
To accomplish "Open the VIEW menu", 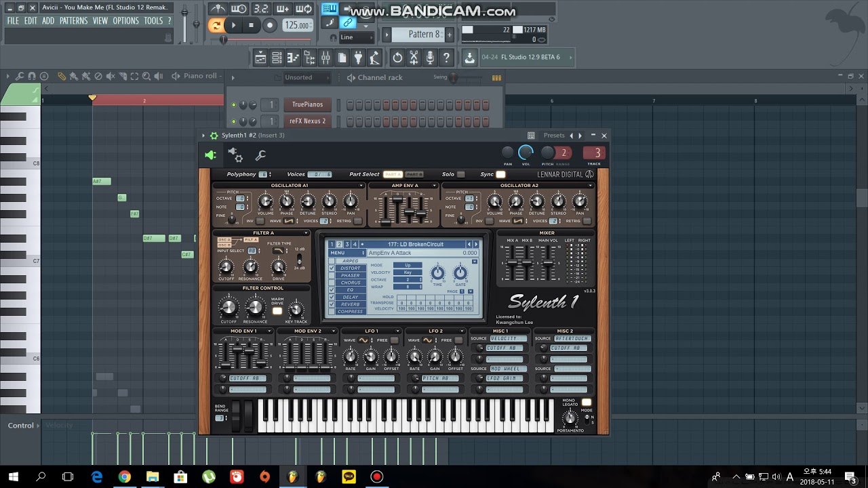I will [x=100, y=21].
